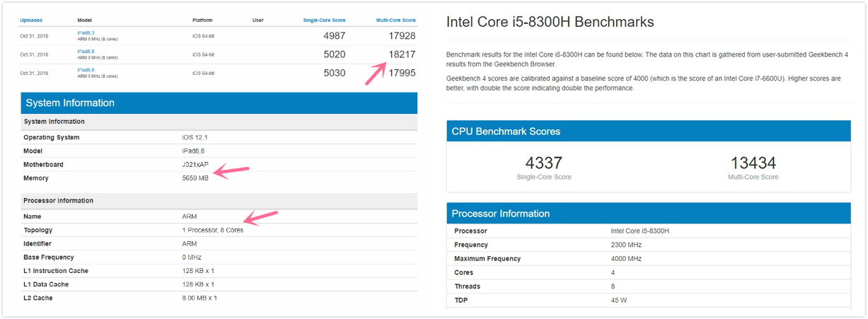868x319 pixels.
Task: Click the Topology value 1 Processor, 8 Cores
Action: (212, 230)
